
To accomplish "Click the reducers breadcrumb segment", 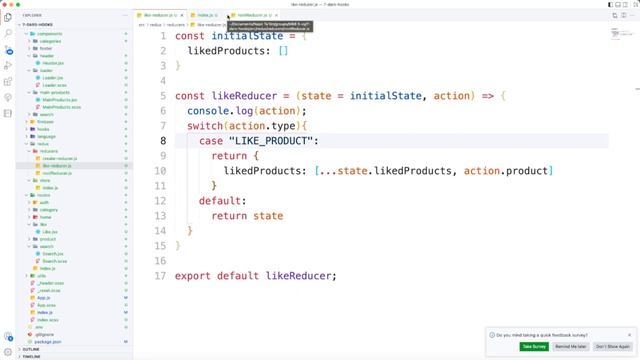I will click(x=176, y=25).
